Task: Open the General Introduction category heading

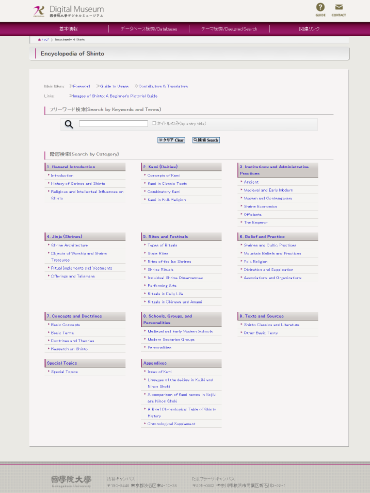Action: pos(71,167)
